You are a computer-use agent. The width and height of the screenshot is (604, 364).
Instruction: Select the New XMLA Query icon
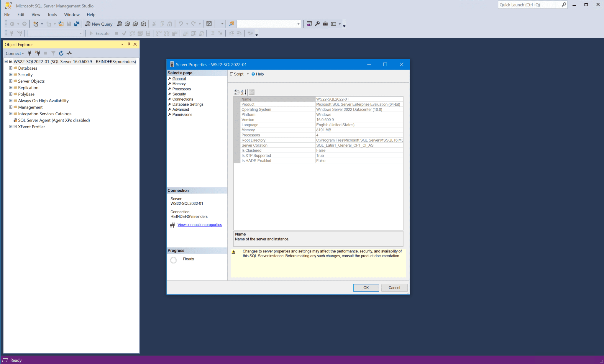coord(143,24)
